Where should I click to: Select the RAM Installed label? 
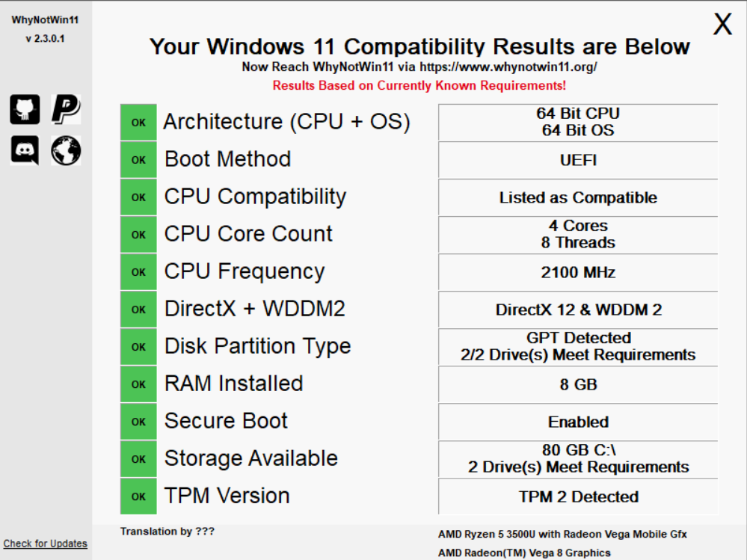point(233,384)
